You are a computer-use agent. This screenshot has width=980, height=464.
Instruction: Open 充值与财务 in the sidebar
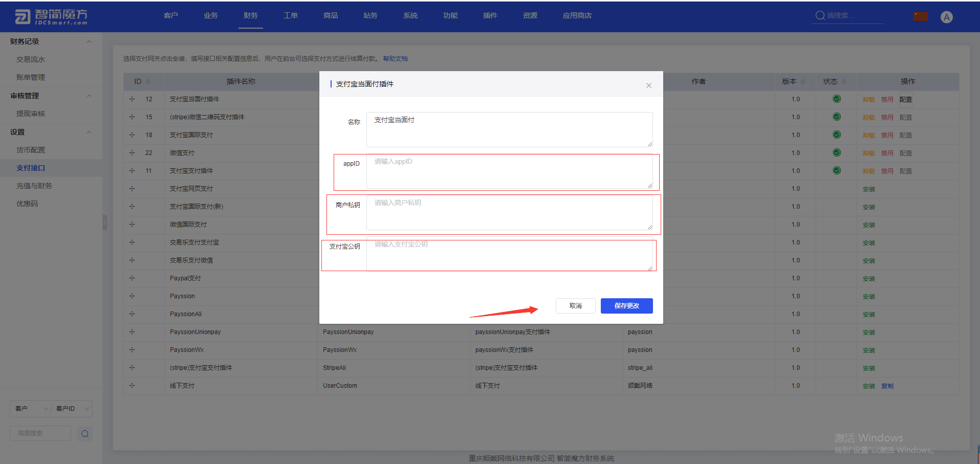pyautogui.click(x=34, y=186)
